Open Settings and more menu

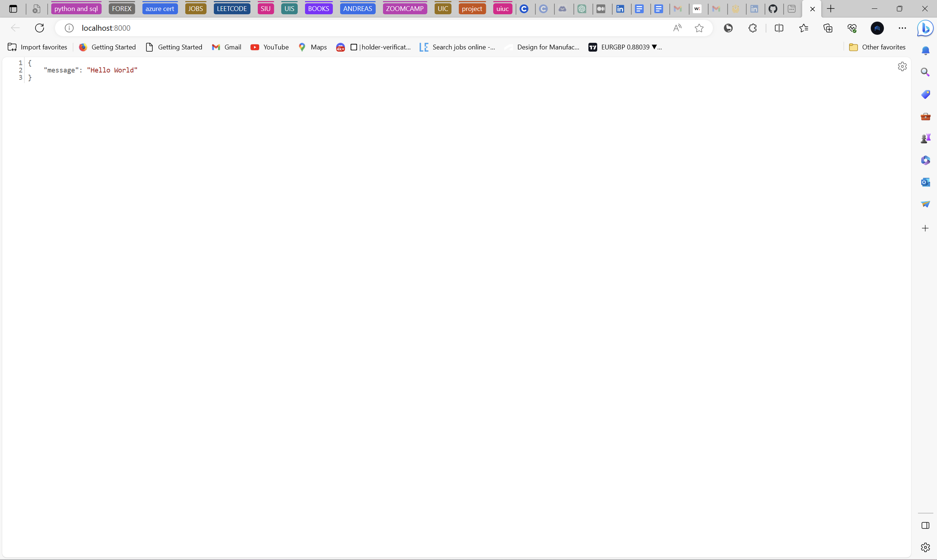coord(902,28)
